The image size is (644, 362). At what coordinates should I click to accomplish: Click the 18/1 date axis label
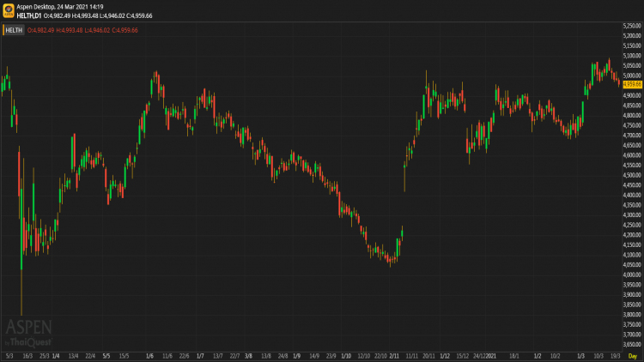pos(514,356)
